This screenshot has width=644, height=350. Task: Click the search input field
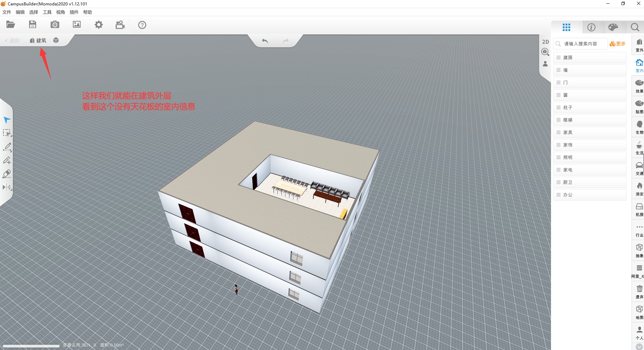tap(580, 44)
